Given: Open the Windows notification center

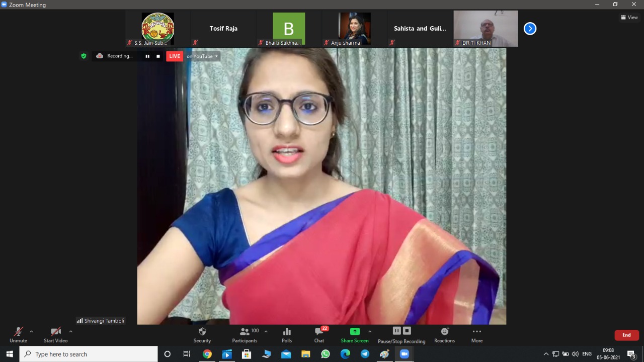Looking at the screenshot, I should coord(631,354).
